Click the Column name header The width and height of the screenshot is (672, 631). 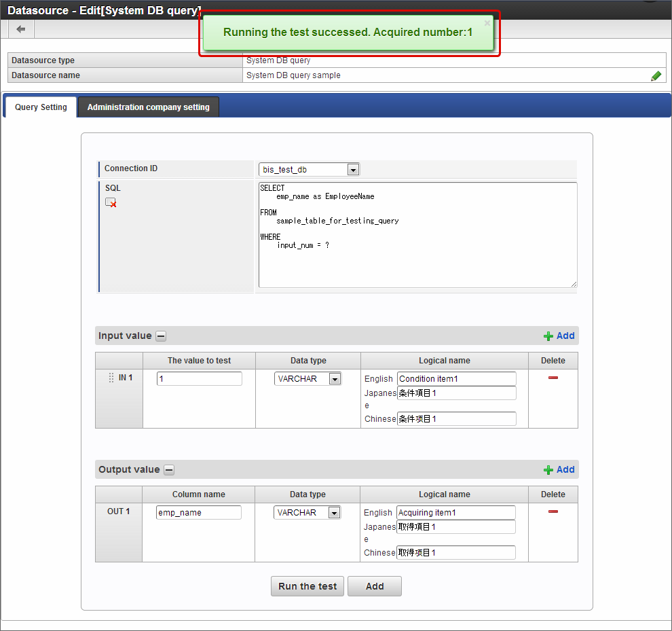(198, 494)
